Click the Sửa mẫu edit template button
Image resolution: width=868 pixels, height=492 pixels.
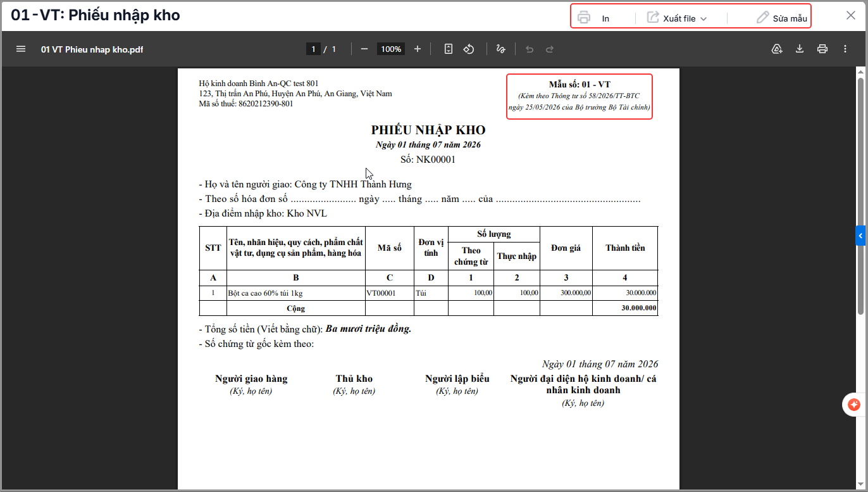[x=782, y=18]
